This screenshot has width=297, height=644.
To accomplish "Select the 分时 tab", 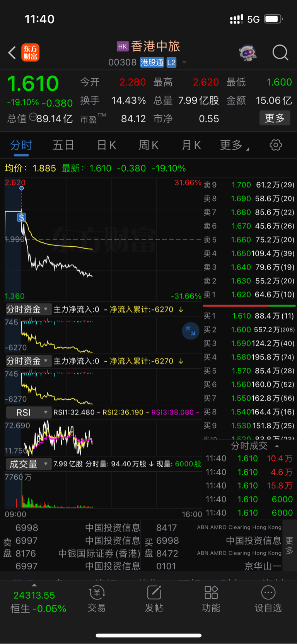I will tap(21, 145).
